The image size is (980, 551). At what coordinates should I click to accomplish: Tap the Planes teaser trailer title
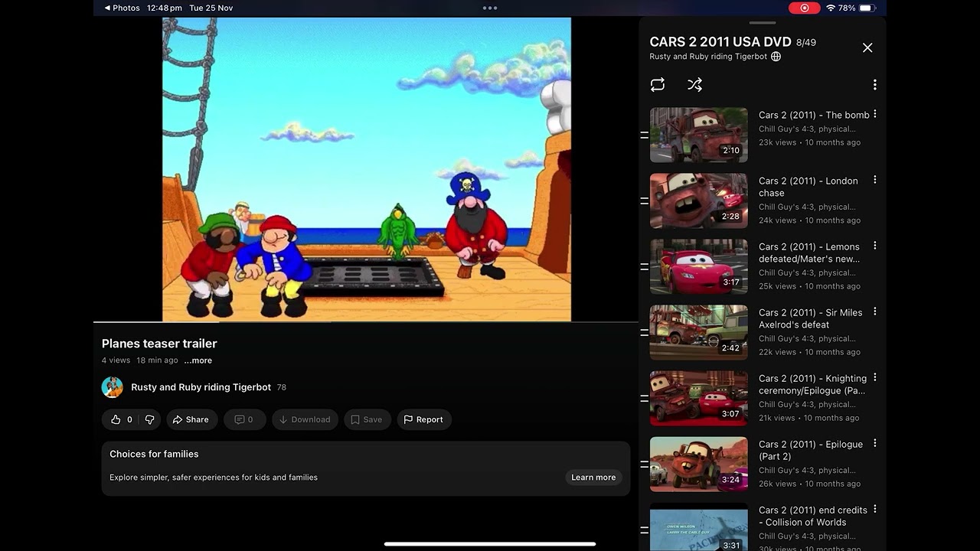pos(159,344)
